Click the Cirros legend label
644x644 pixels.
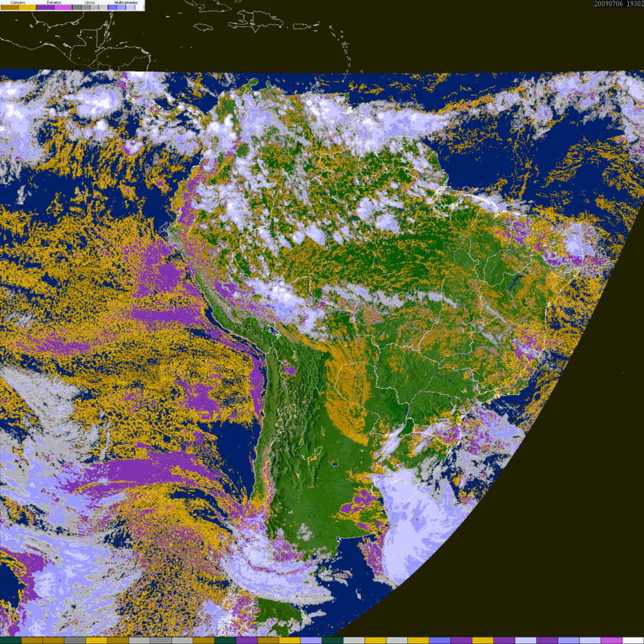click(89, 2)
